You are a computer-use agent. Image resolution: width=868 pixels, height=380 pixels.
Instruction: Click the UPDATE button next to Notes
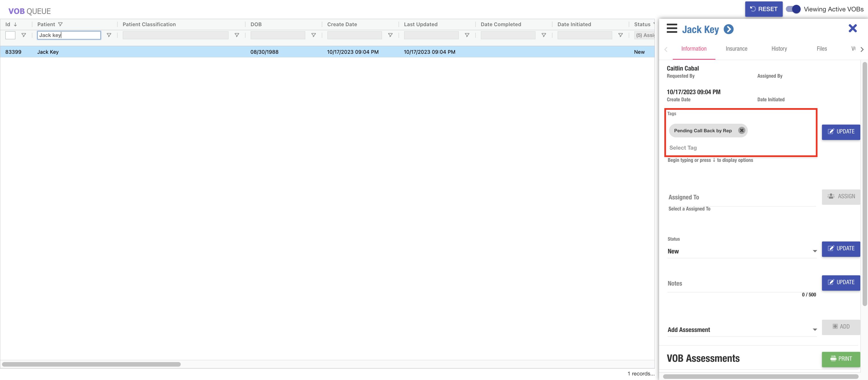pos(841,282)
